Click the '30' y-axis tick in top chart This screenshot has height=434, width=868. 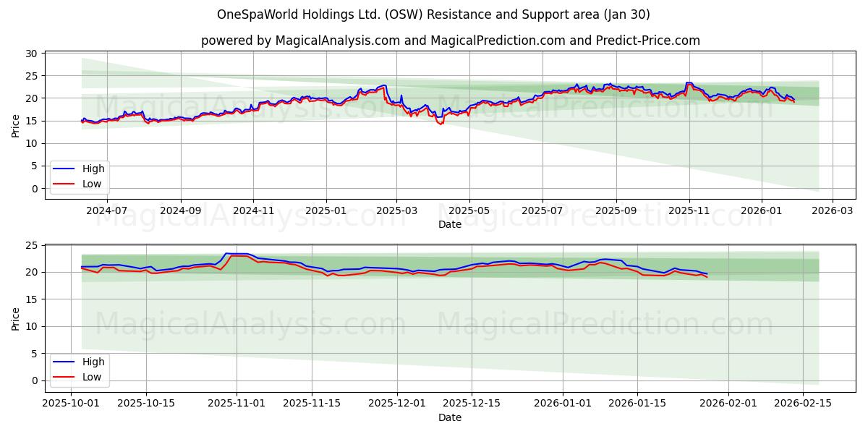pos(33,53)
